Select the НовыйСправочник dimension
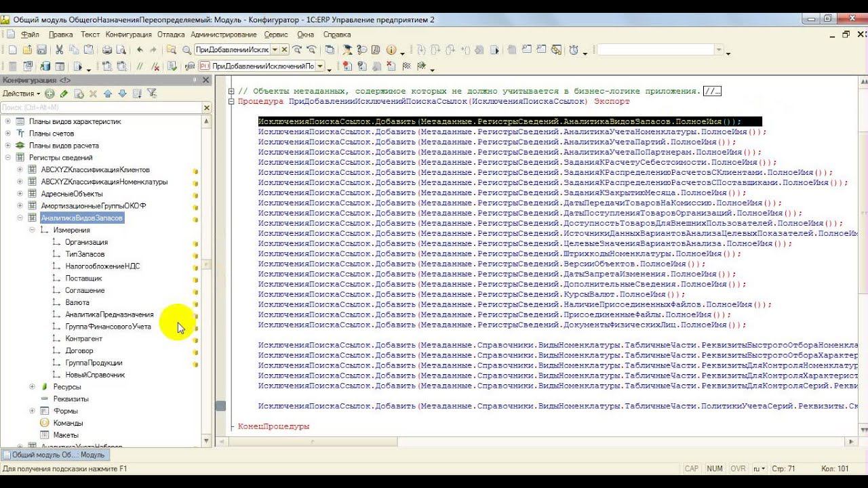The height and width of the screenshot is (488, 868). coord(95,375)
